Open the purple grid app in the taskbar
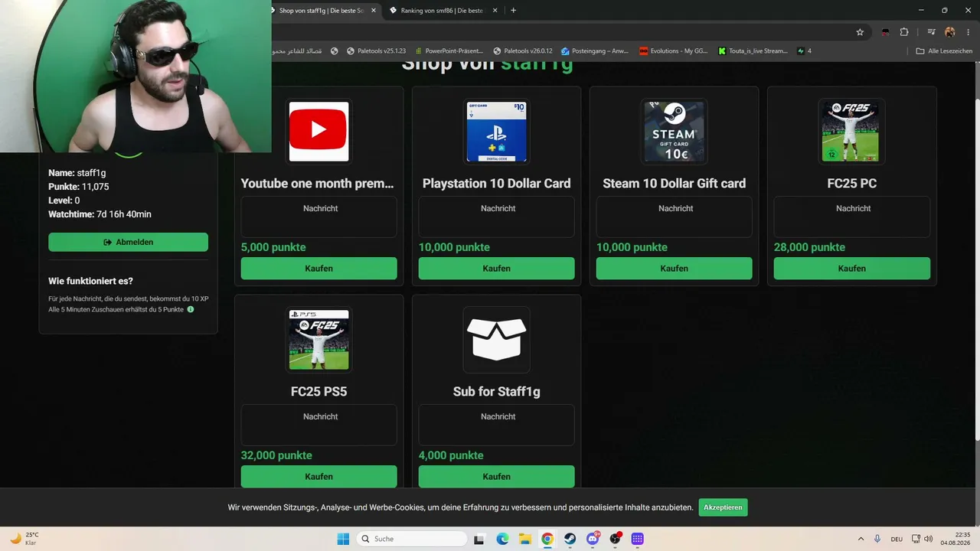The width and height of the screenshot is (980, 551). point(637,539)
